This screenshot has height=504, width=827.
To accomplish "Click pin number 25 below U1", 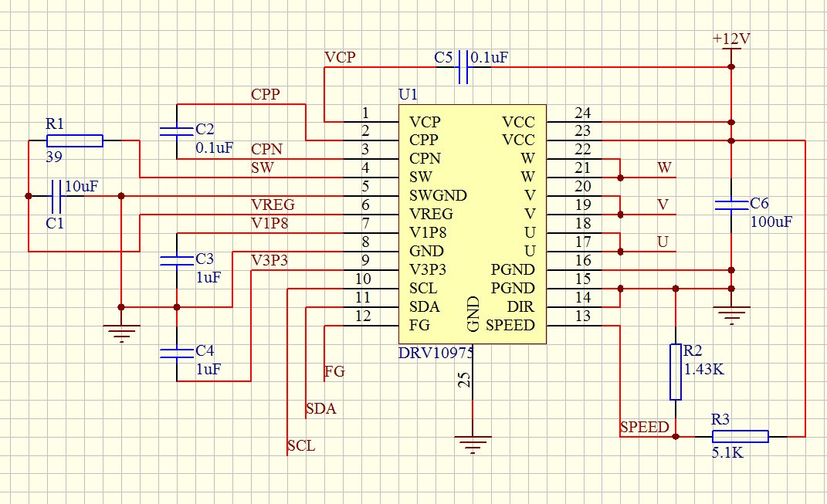I will pyautogui.click(x=464, y=380).
